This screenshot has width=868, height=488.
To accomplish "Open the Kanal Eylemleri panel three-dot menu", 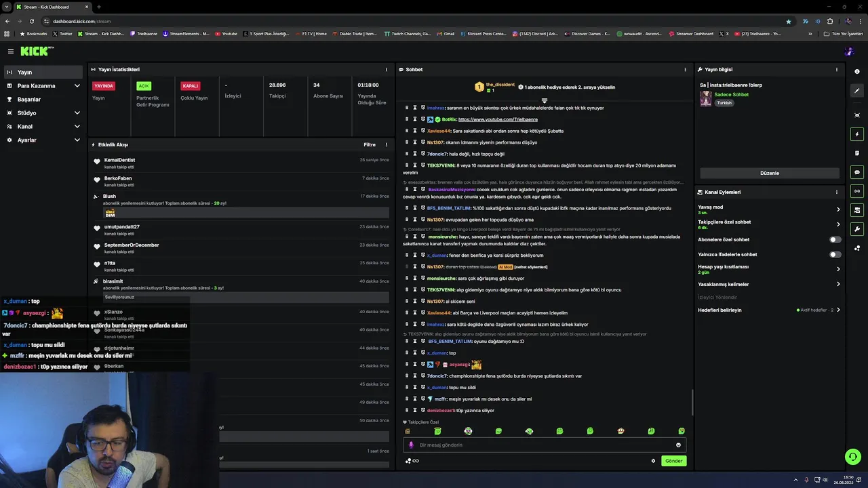I will point(836,192).
